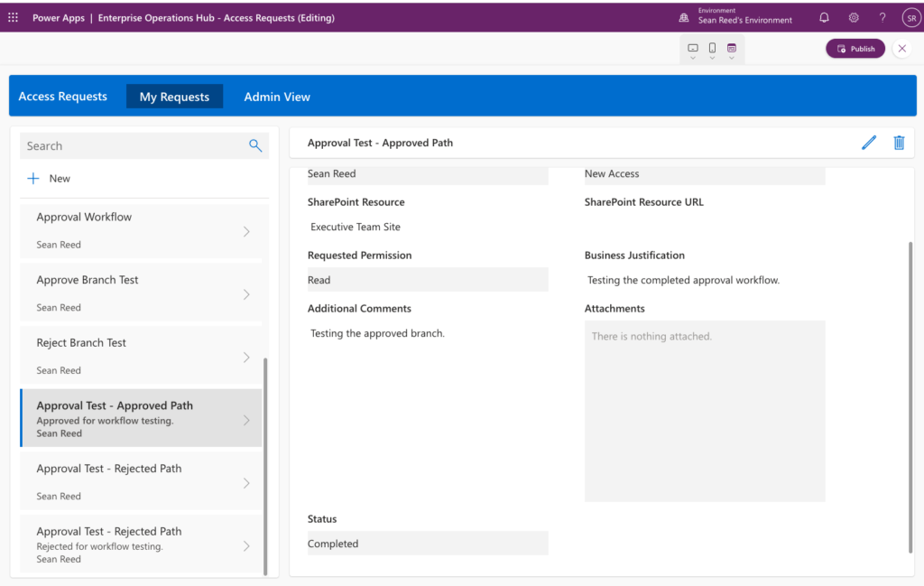Select the My Requests tab
The image size is (924, 586).
click(174, 97)
